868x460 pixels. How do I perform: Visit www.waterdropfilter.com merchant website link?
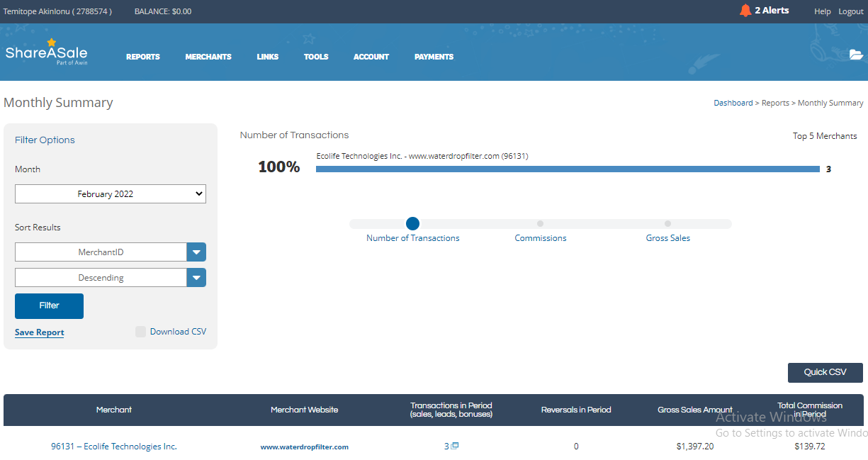[x=305, y=447]
